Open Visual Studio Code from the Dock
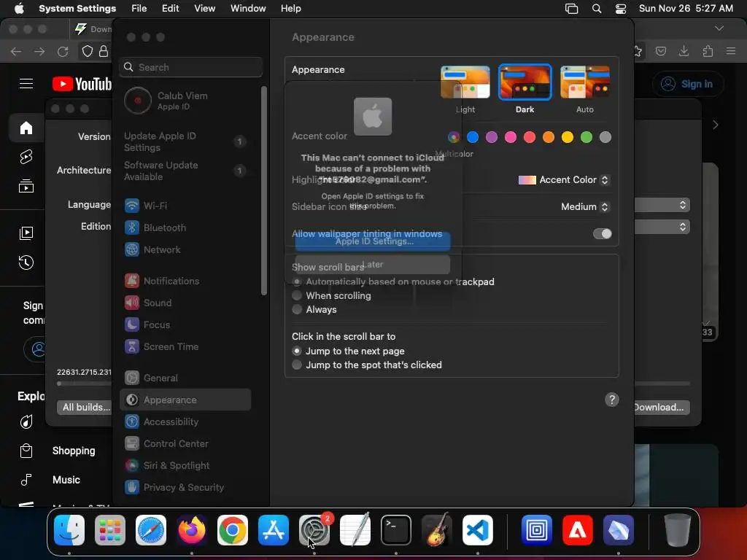Screen dimensions: 747x560 click(477, 530)
